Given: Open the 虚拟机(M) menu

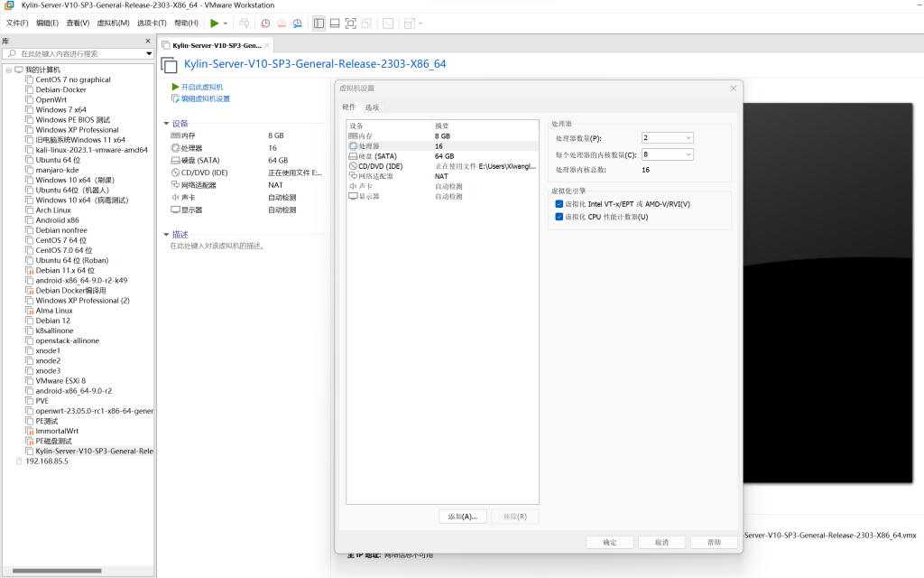Looking at the screenshot, I should pos(113,23).
